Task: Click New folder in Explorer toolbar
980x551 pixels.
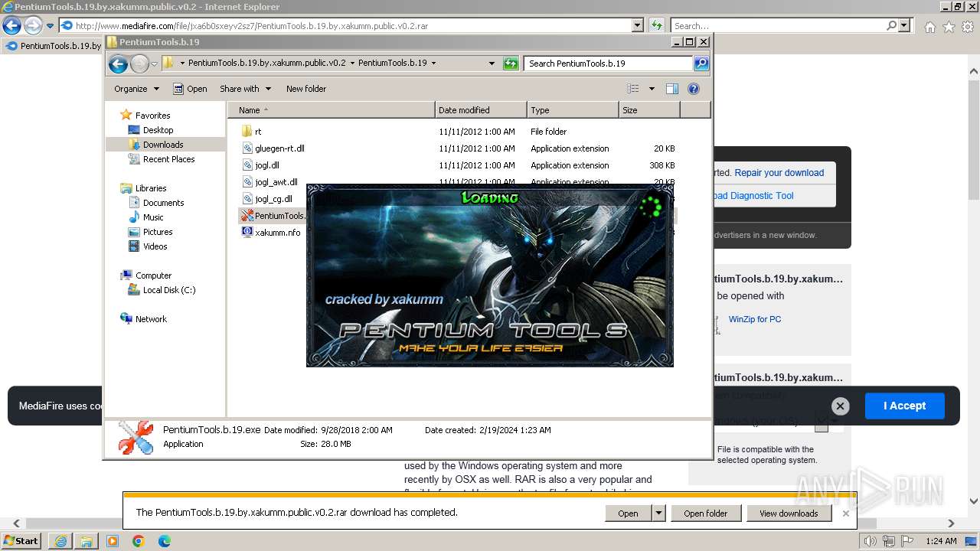Action: pyautogui.click(x=306, y=89)
